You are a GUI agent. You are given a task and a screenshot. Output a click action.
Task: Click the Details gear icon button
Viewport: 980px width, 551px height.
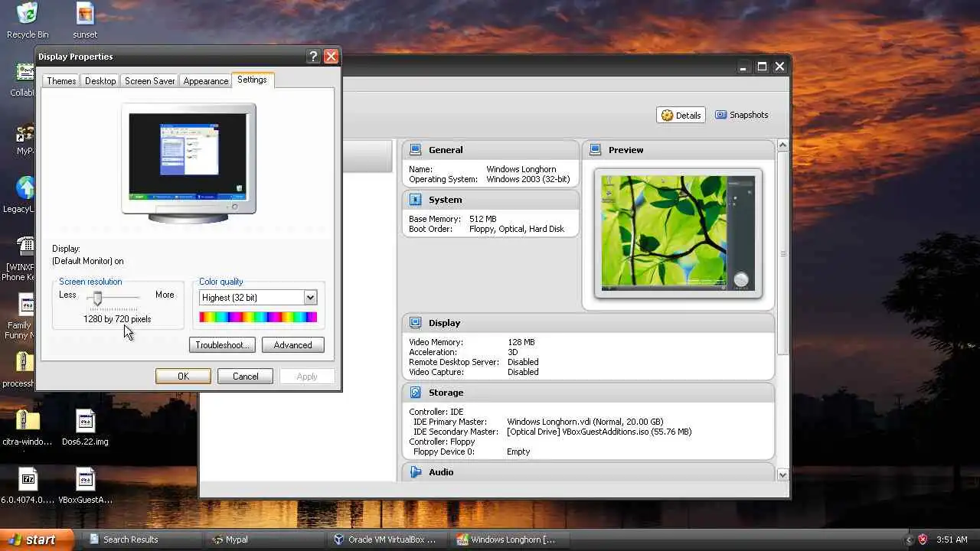pos(681,115)
